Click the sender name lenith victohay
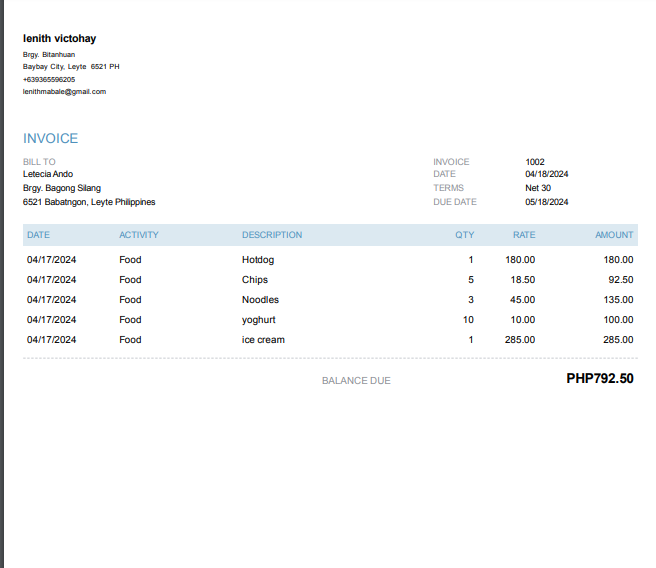 pyautogui.click(x=59, y=38)
